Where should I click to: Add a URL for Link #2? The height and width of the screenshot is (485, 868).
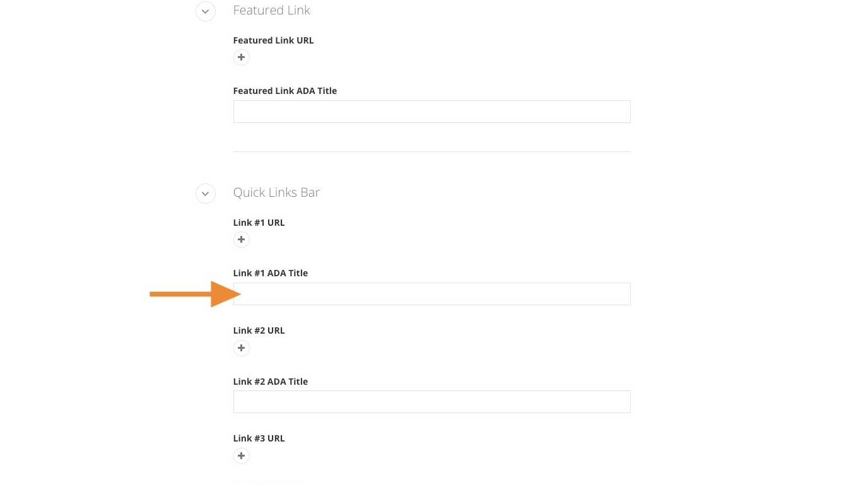point(241,348)
